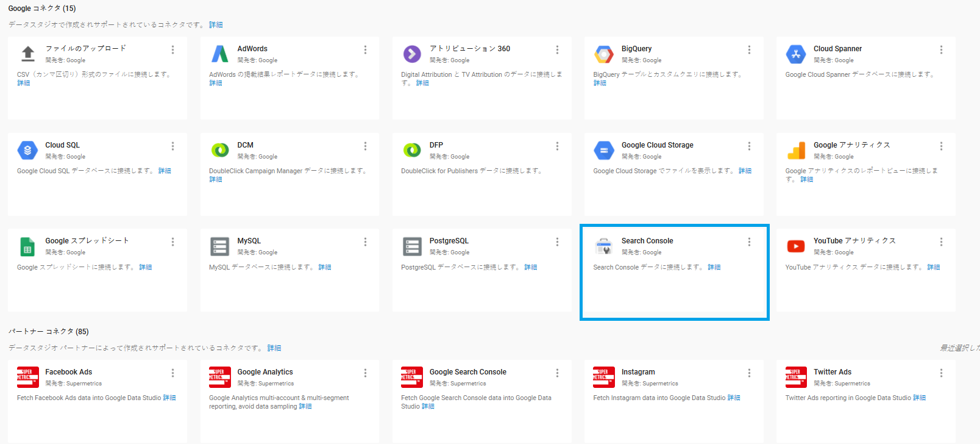The image size is (980, 444).
Task: Open the details link beside Google connectors description
Action: [x=216, y=25]
